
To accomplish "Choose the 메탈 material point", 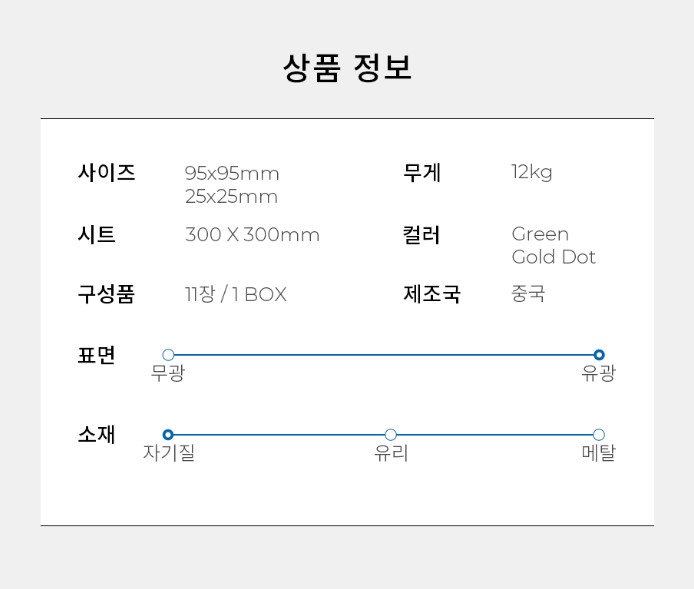I will point(599,435).
